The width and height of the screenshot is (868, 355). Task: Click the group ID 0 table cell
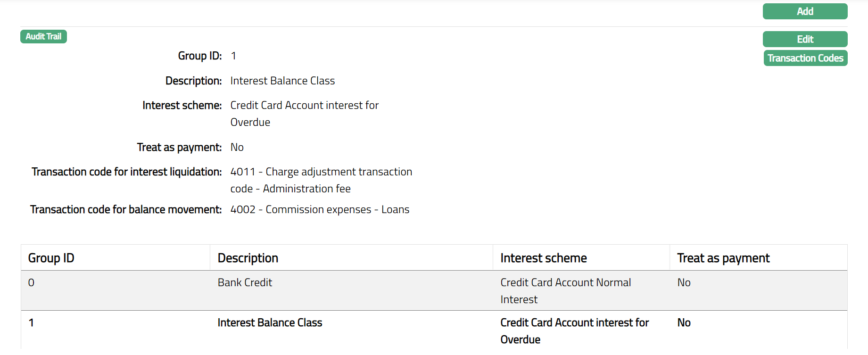(x=31, y=282)
